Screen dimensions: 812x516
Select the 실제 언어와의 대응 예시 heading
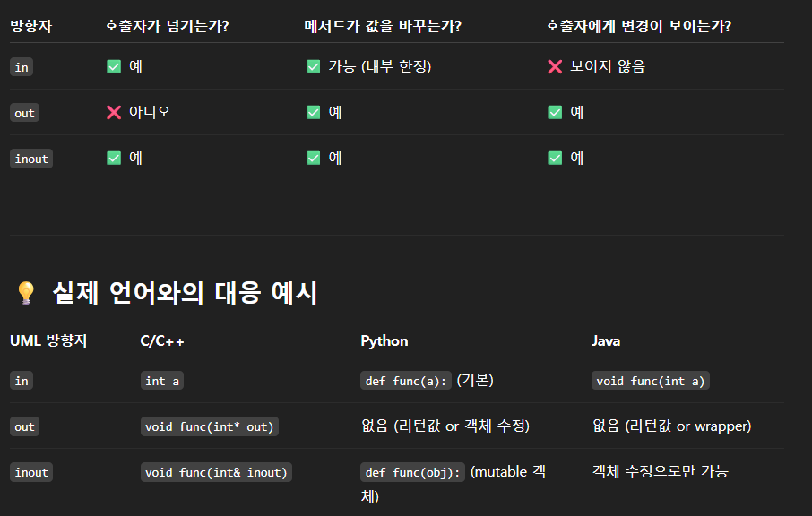pos(185,293)
